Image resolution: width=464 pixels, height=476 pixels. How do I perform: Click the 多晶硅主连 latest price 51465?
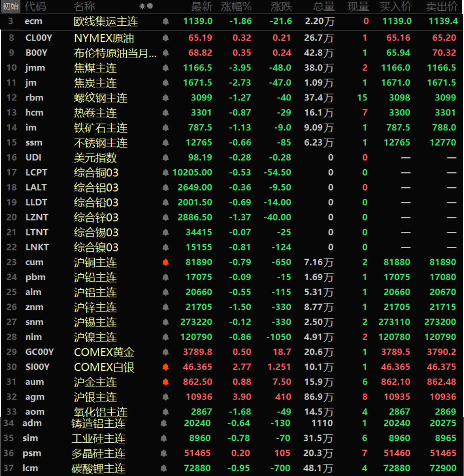198,453
